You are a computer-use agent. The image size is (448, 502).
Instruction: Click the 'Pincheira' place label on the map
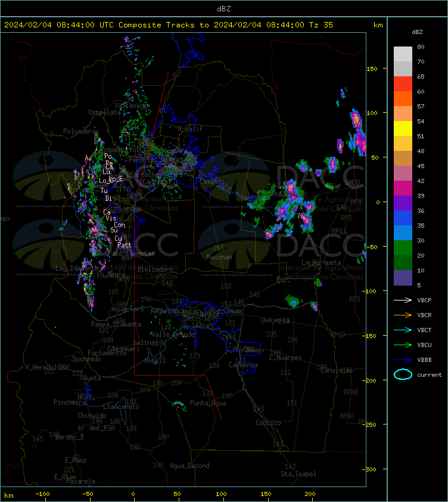(70, 402)
